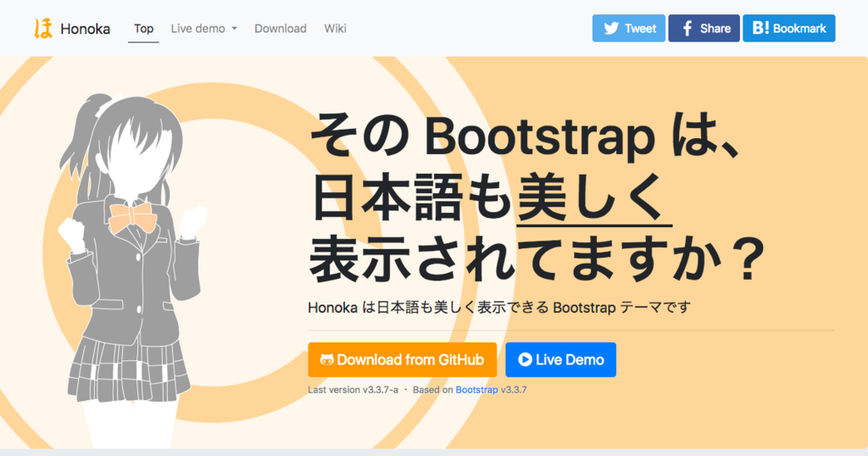Open the Live demo menu
This screenshot has width=868, height=456.
(x=203, y=28)
